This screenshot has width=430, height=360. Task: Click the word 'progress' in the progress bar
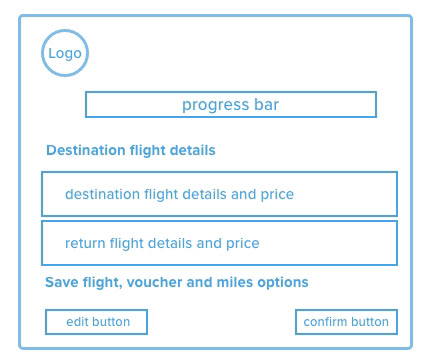coord(215,106)
